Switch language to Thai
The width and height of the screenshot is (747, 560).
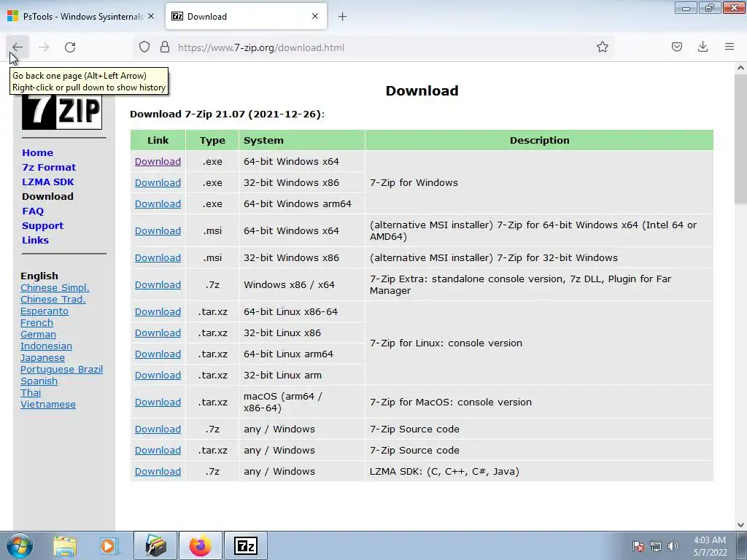[x=31, y=393]
